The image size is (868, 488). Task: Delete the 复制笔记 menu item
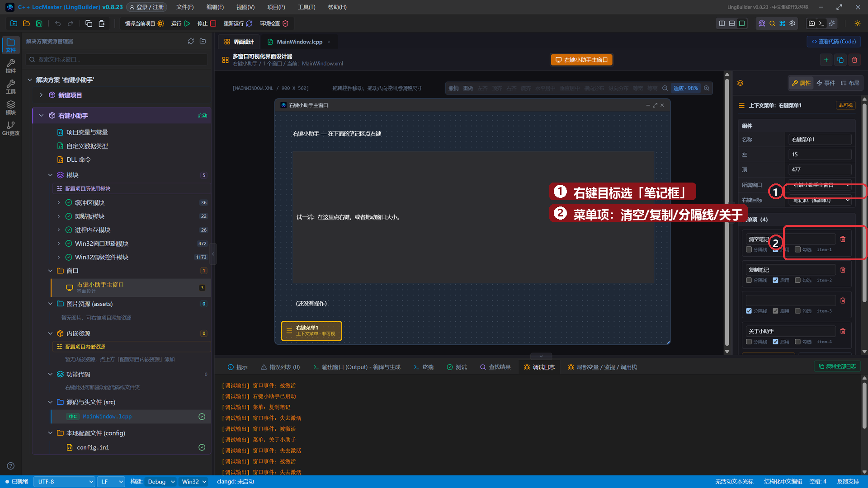coord(843,270)
